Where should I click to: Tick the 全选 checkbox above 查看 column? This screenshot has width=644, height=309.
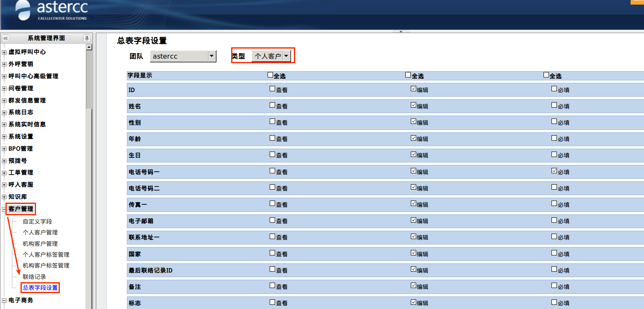(x=270, y=75)
